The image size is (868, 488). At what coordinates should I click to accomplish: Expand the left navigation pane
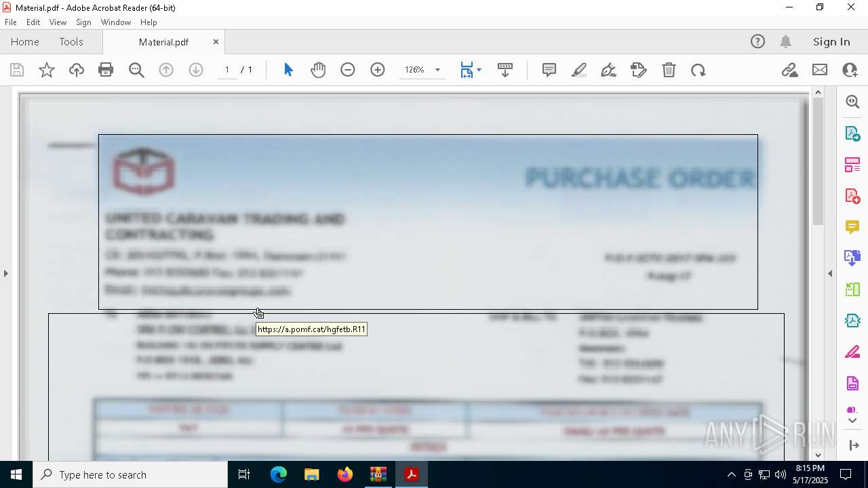click(5, 273)
